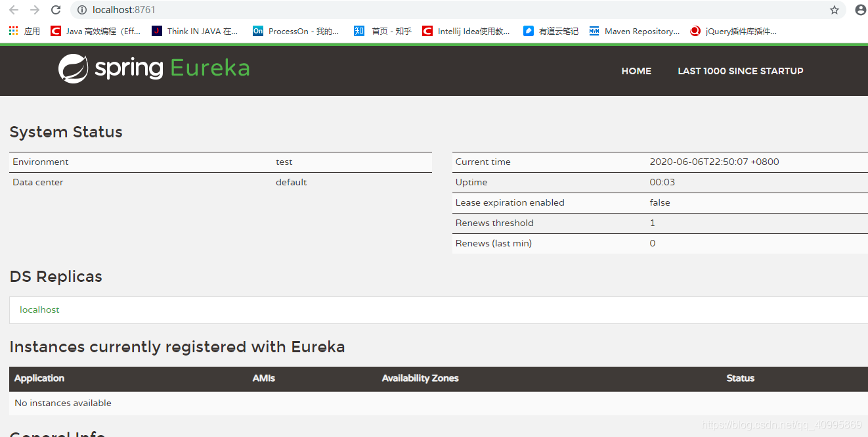
Task: Click the Data center label cell
Action: 38,182
